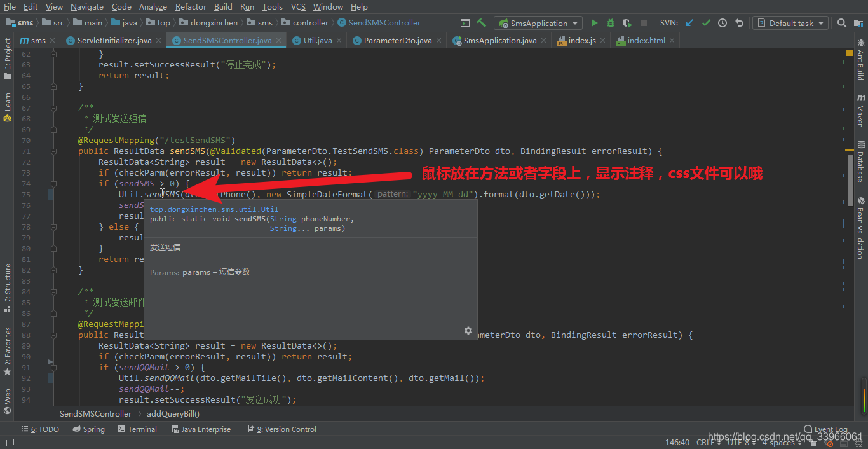Open the Spring tool window

[88, 429]
